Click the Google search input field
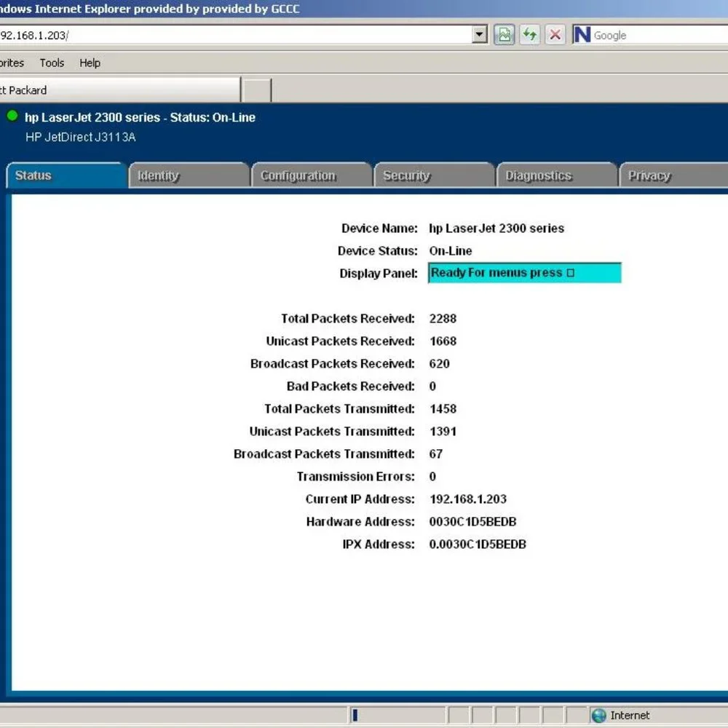The height and width of the screenshot is (728, 728). pos(660,35)
